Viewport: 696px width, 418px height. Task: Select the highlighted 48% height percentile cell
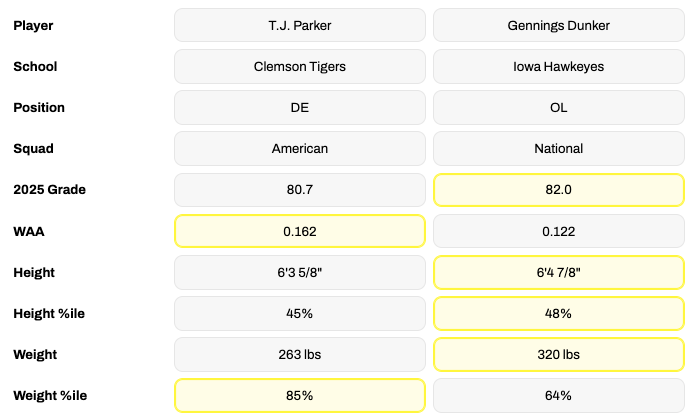tap(558, 313)
